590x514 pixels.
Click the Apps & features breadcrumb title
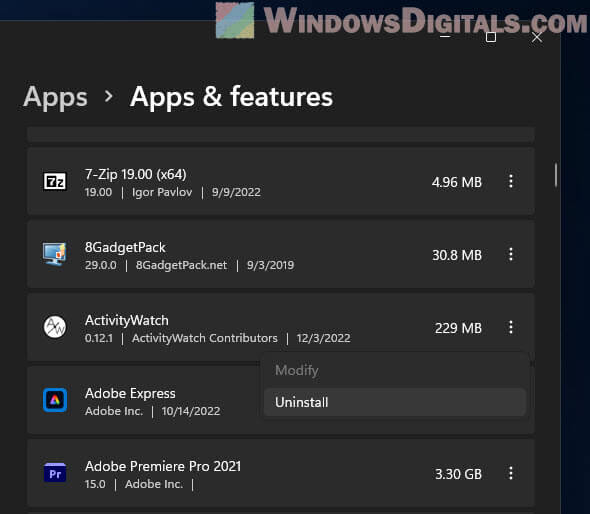coord(231,97)
